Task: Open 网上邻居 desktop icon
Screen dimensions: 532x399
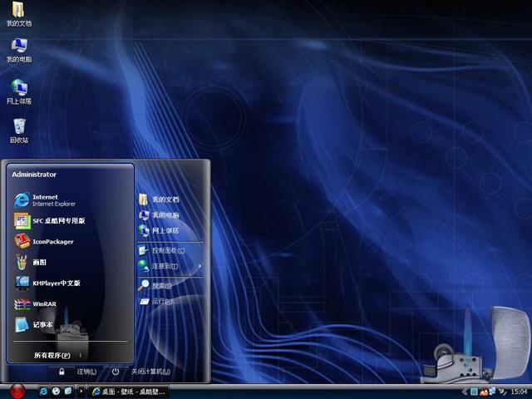Action: point(19,90)
